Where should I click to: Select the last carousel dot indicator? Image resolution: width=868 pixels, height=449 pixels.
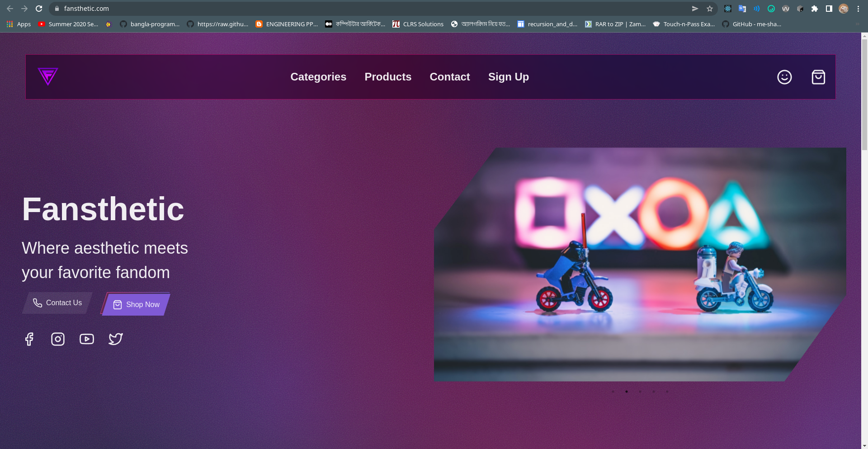pos(667,392)
